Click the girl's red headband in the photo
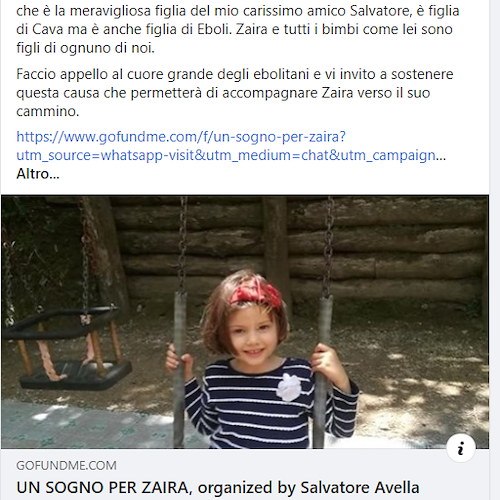The height and width of the screenshot is (500, 500). [256, 292]
